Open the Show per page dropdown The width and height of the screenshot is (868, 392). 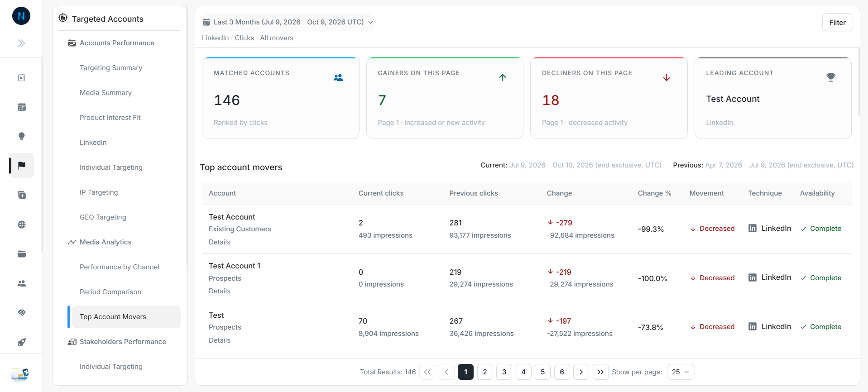pyautogui.click(x=681, y=372)
